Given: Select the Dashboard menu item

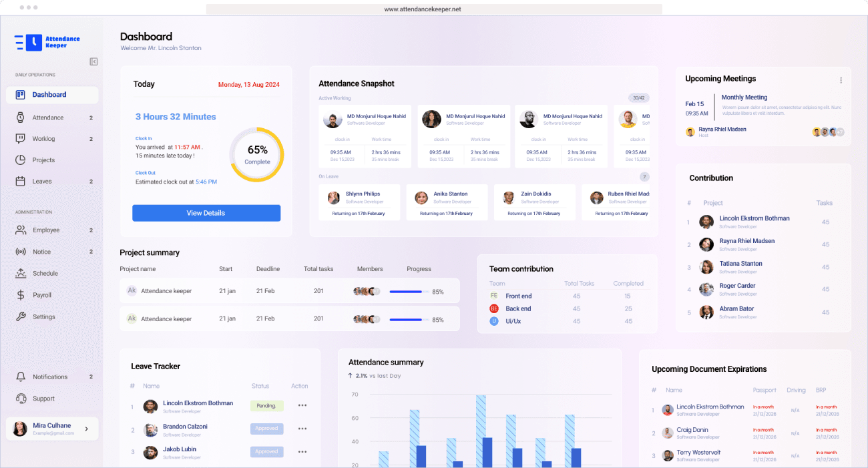Looking at the screenshot, I should (49, 95).
